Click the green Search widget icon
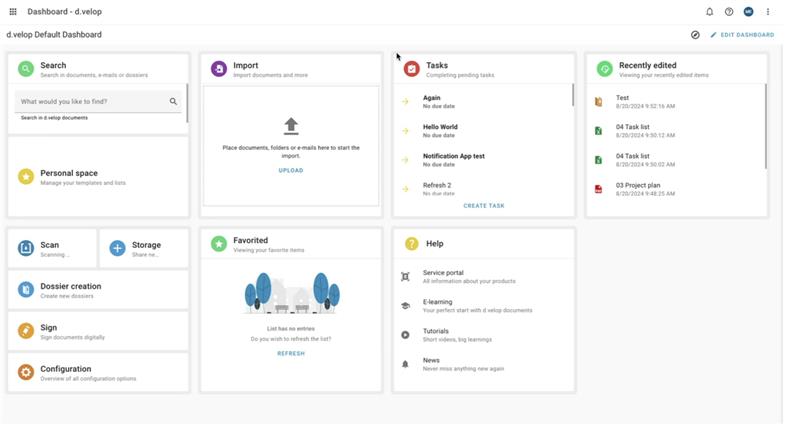The image size is (800, 435). click(x=26, y=69)
